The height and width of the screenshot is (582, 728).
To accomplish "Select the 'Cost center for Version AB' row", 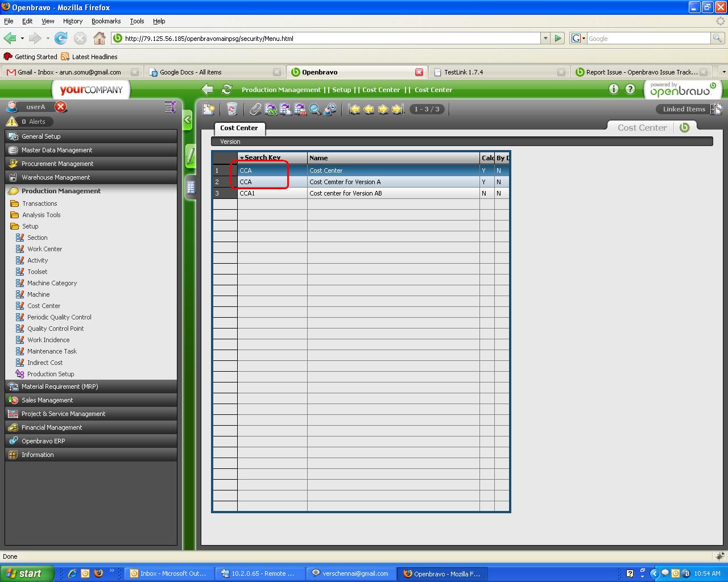I will [x=361, y=193].
